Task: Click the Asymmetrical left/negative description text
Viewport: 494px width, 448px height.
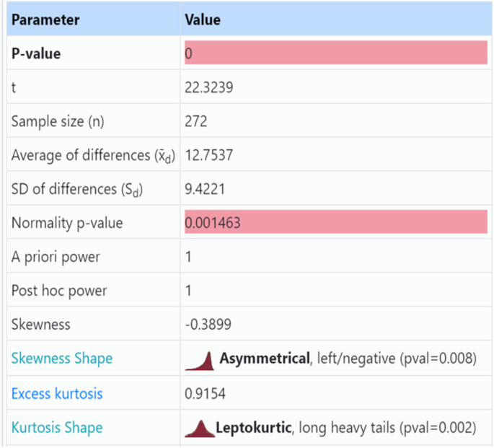Action: [348, 359]
